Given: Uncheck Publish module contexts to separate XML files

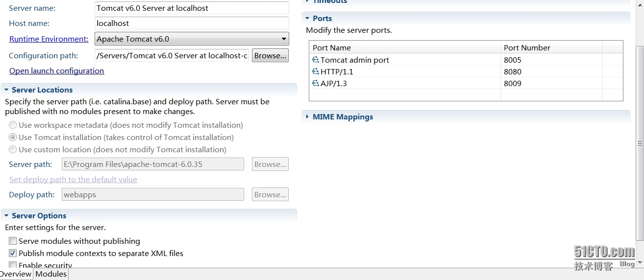Looking at the screenshot, I should (13, 254).
